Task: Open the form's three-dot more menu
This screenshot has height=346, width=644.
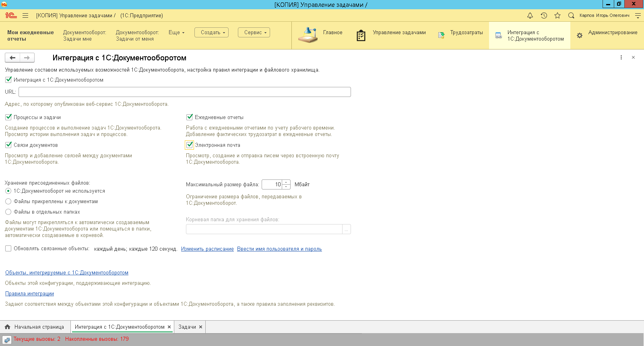Action: pyautogui.click(x=621, y=58)
